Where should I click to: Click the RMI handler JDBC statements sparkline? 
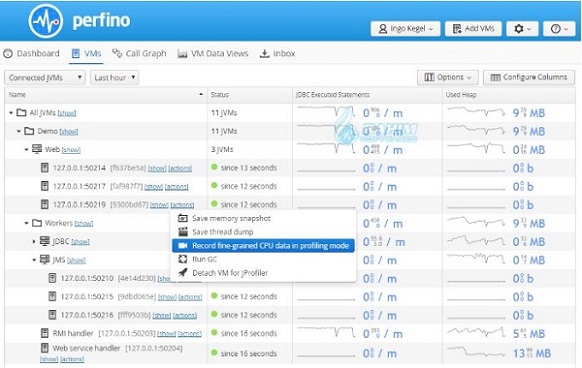[326, 332]
